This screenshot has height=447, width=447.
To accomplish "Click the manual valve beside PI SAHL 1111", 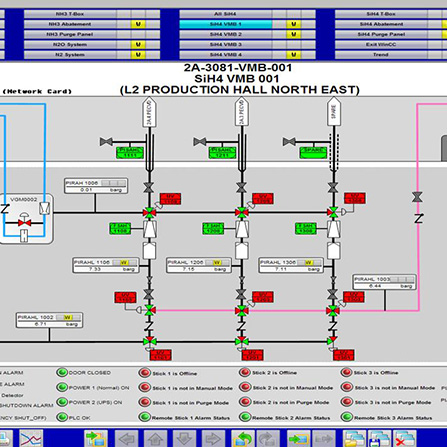I will [x=106, y=142].
